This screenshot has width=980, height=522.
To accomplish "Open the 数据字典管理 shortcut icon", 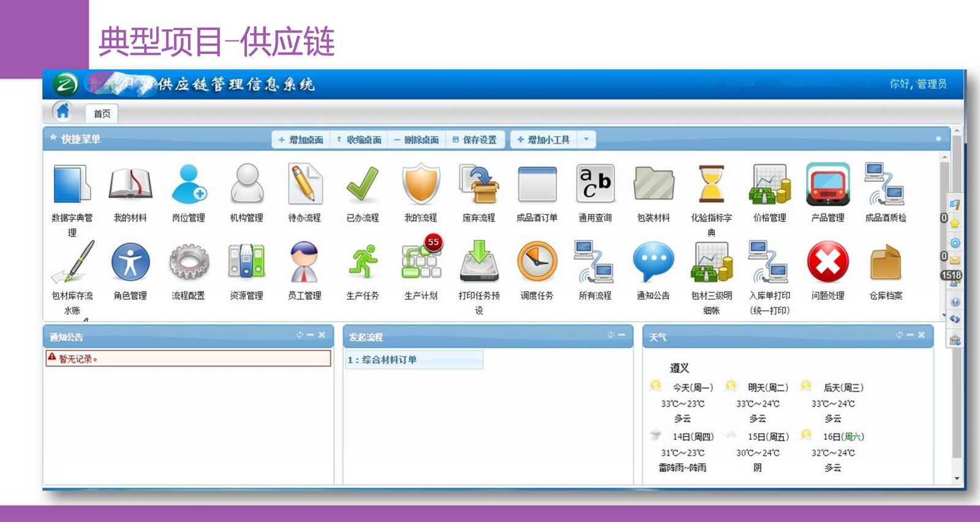I will point(72,184).
